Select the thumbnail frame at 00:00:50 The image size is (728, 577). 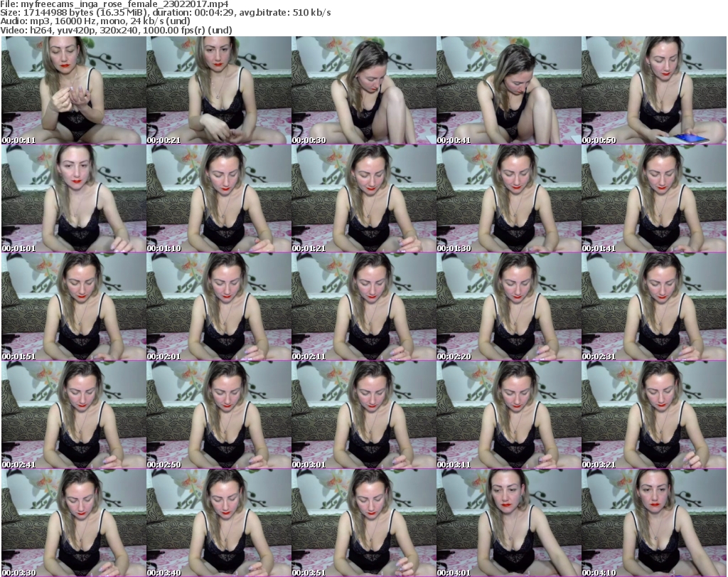pyautogui.click(x=653, y=90)
